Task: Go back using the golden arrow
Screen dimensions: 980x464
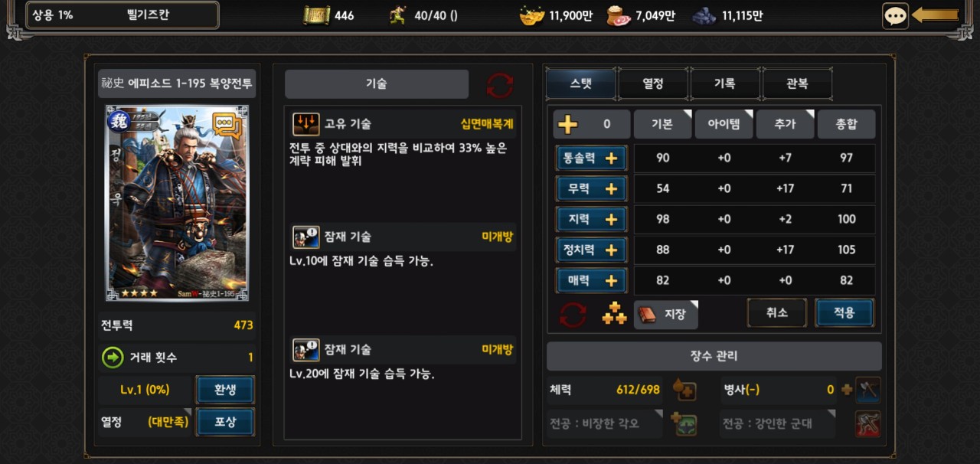Action: click(x=935, y=15)
